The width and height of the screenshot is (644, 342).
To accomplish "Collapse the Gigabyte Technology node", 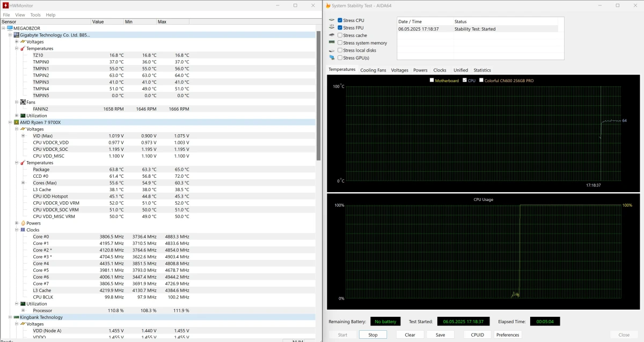I will [x=10, y=35].
